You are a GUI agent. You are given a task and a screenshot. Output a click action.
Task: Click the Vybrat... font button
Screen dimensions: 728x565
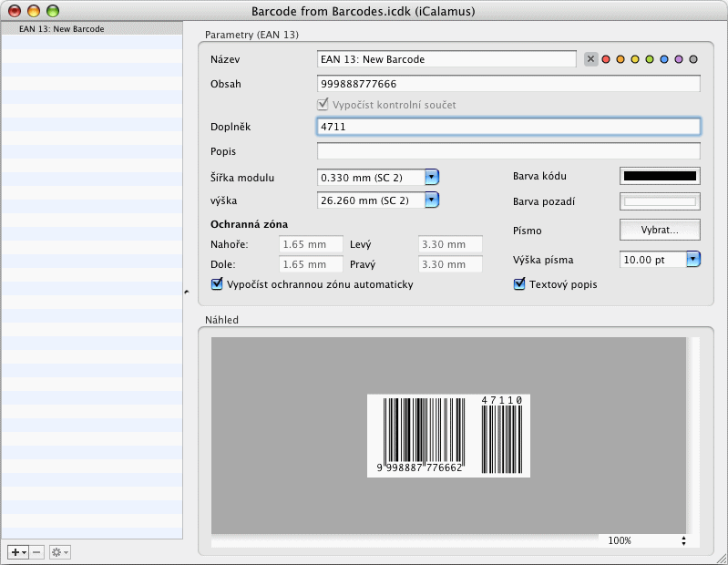click(660, 230)
